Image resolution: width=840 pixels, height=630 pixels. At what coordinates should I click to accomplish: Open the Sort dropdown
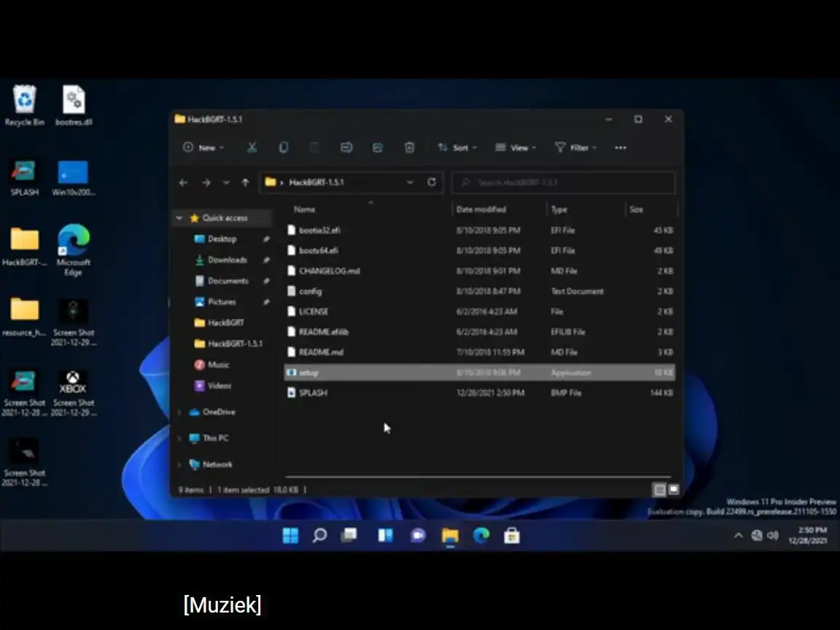click(457, 148)
